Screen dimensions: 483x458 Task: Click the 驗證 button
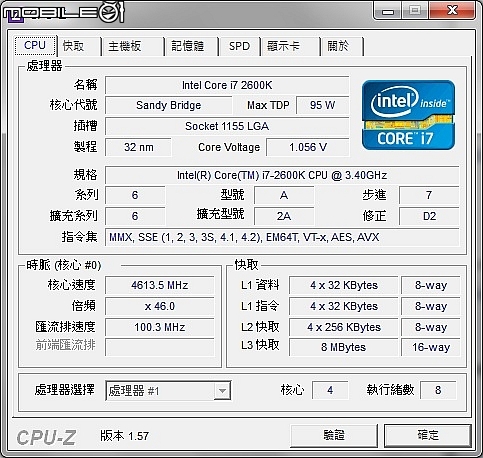(x=334, y=435)
